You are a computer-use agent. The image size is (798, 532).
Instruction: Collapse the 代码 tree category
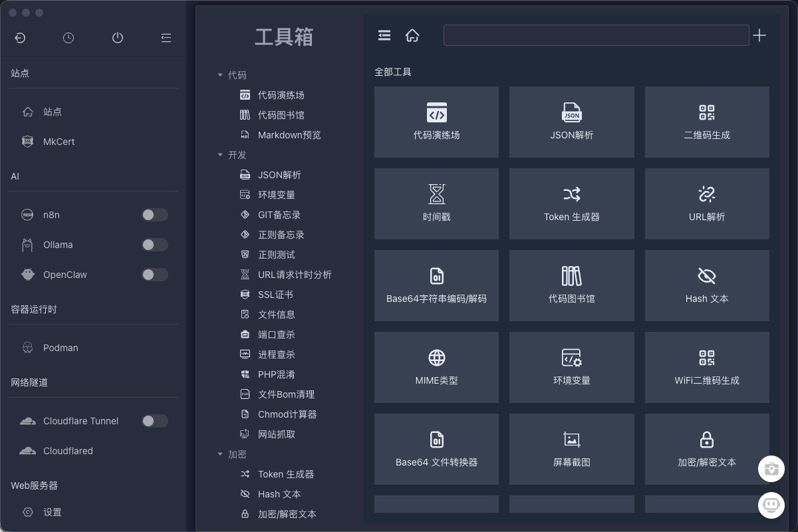220,75
